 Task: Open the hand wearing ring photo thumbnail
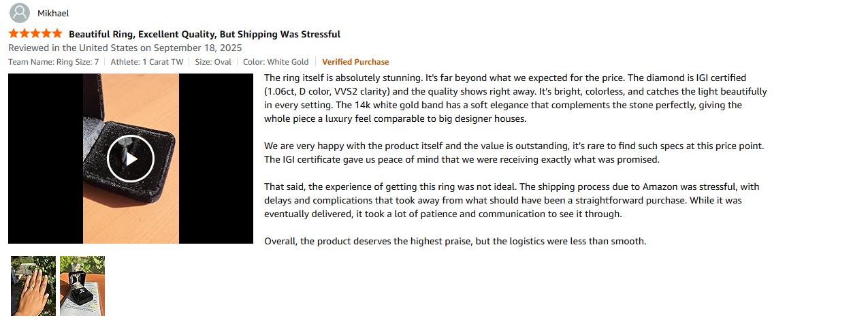point(33,285)
